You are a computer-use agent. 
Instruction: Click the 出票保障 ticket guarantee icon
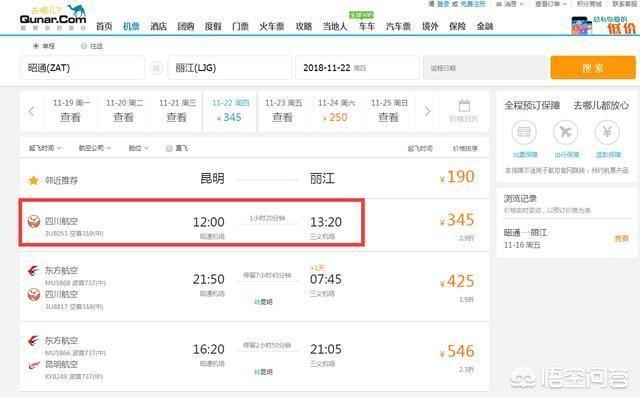point(524,133)
